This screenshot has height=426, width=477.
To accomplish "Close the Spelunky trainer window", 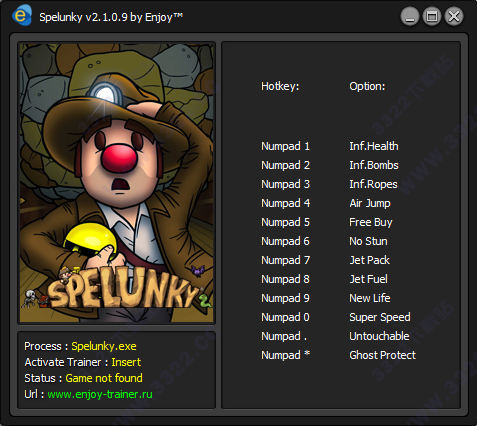I will tap(454, 16).
